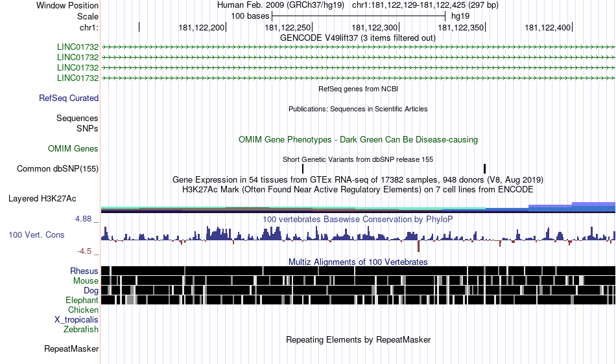
Task: Open Multiz Alignments of 100 Vertebrates title
Action: [x=358, y=262]
